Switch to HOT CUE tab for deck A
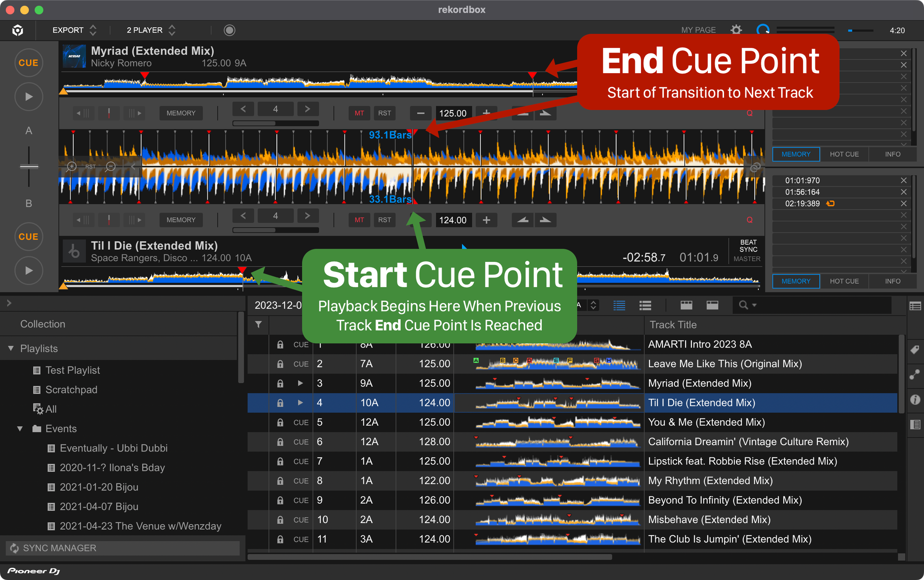 click(844, 154)
